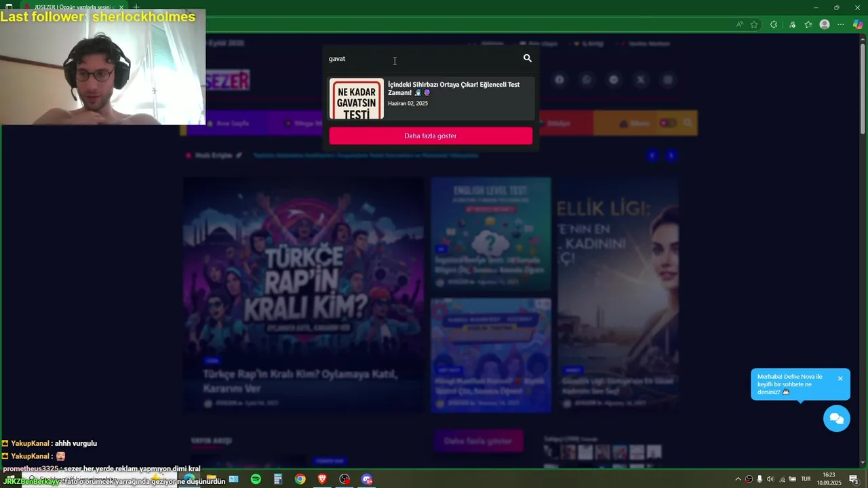Open OBS Studio from the taskbar
Image resolution: width=868 pixels, height=488 pixels.
pos(344,479)
